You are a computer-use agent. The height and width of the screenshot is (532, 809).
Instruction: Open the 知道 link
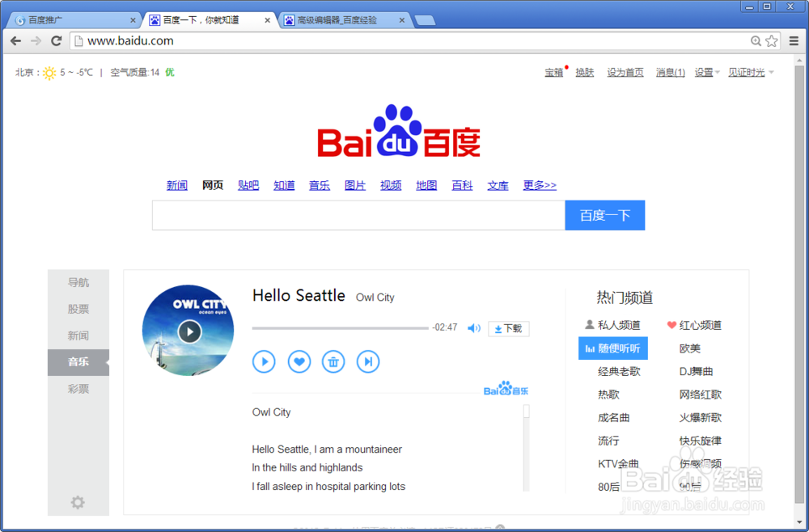pyautogui.click(x=284, y=185)
